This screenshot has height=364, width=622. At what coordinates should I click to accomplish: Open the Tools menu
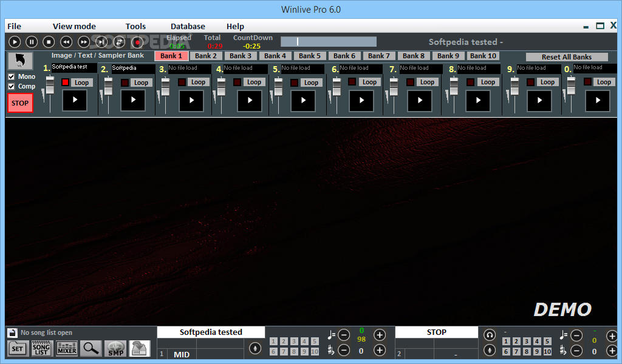tap(135, 26)
